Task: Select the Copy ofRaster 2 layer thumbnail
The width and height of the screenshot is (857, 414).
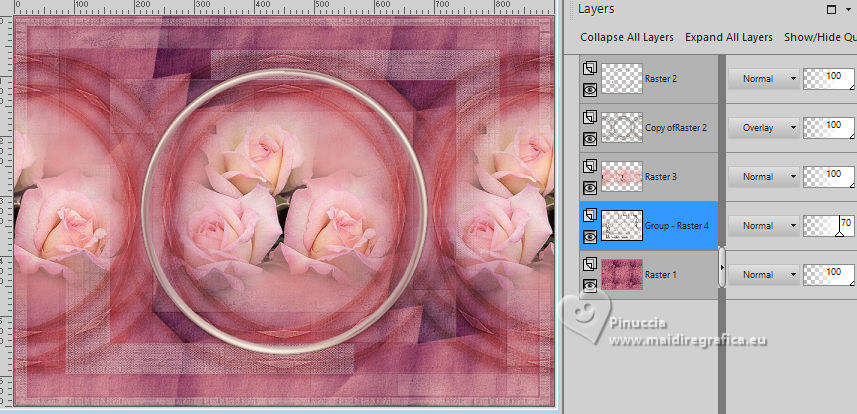Action: pos(622,127)
